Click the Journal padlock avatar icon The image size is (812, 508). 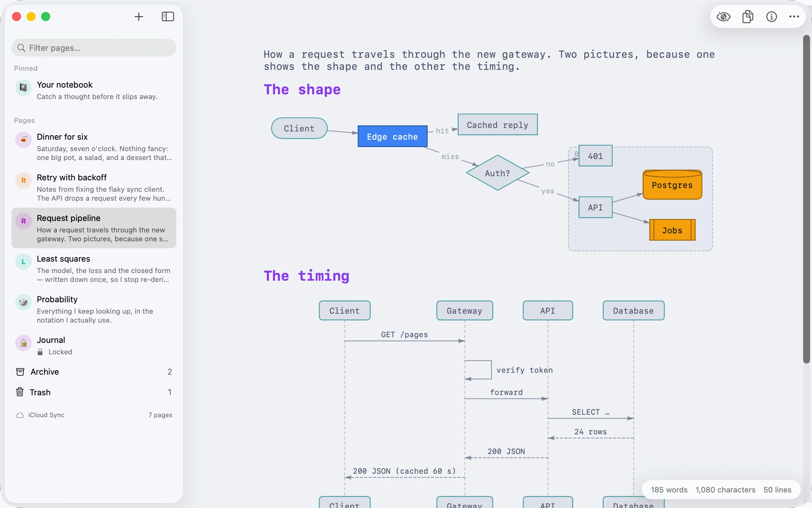23,343
